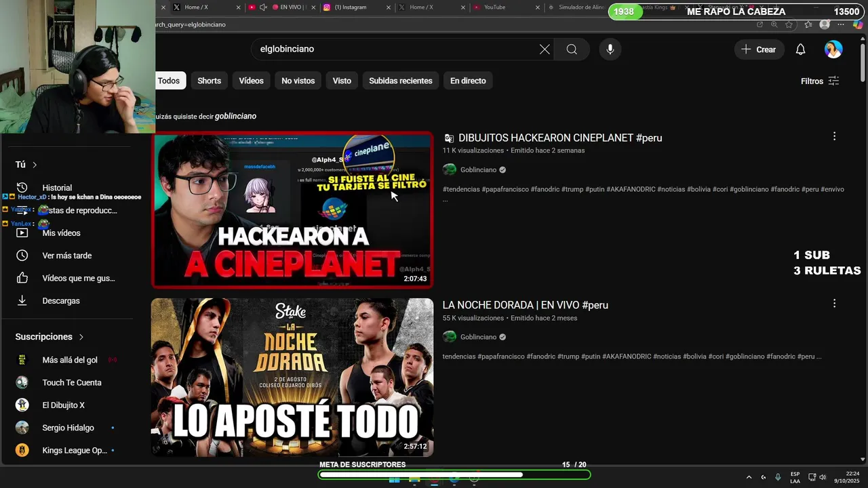Click the goblinciano search suggestion

[235, 116]
